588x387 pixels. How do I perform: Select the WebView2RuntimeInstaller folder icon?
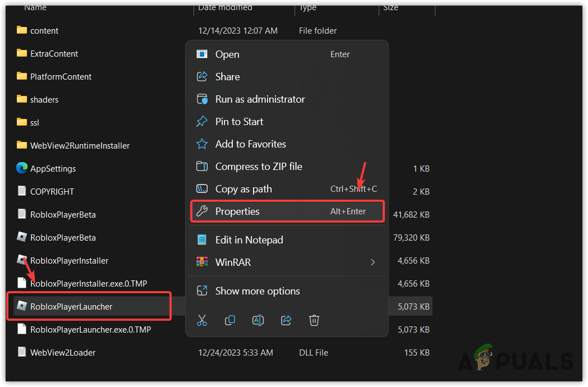pos(22,145)
